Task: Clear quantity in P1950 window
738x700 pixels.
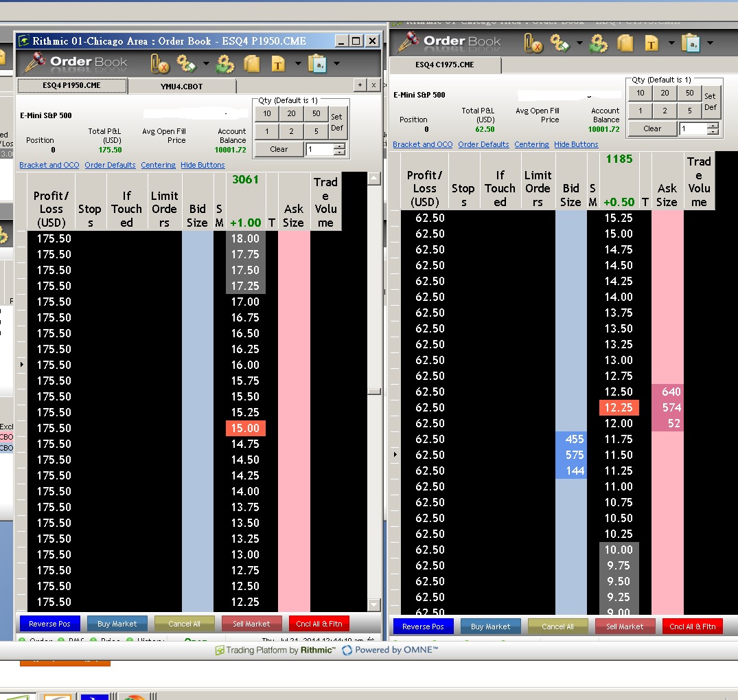Action: [279, 149]
